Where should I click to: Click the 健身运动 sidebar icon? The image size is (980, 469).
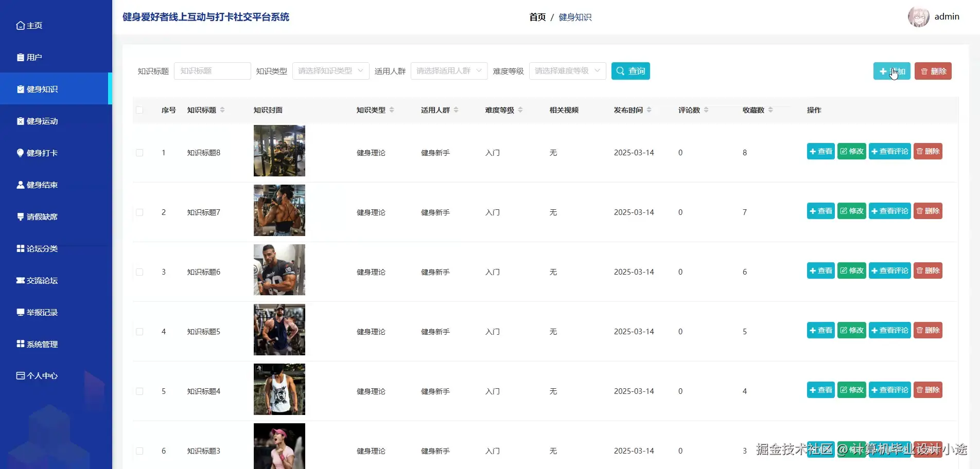coord(20,120)
